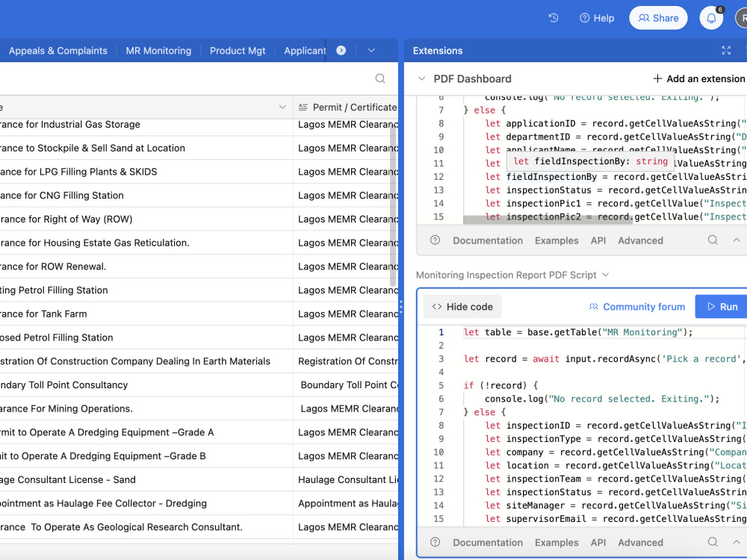The image size is (747, 560).
Task: Click the panel divider handle between table and extensions
Action: coord(401,307)
